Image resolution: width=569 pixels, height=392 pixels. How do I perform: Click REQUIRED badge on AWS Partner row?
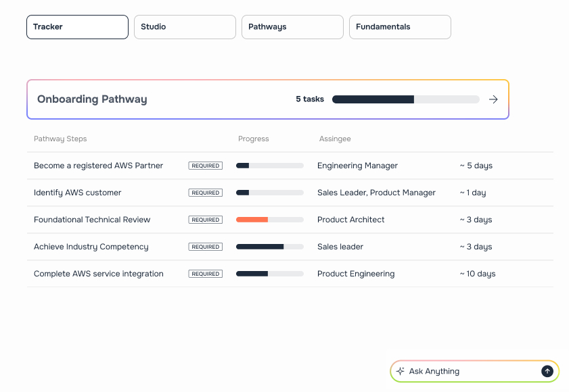click(x=206, y=166)
